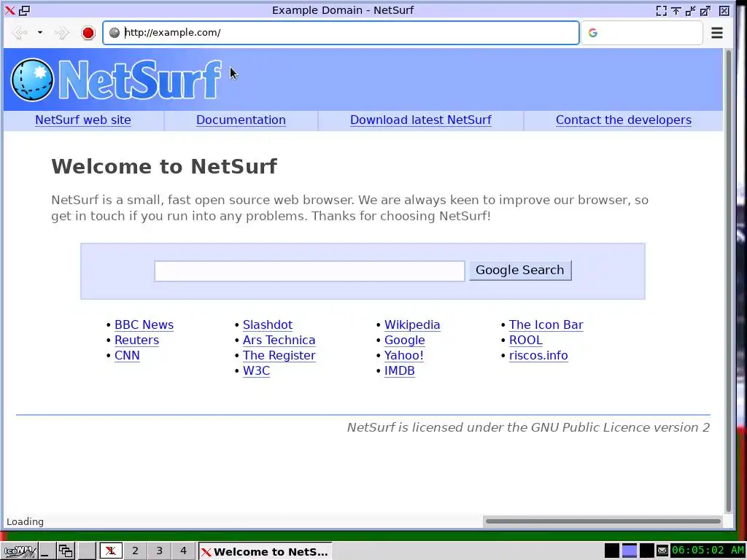Image resolution: width=747 pixels, height=560 pixels.
Task: Open the W3C link
Action: click(x=256, y=370)
